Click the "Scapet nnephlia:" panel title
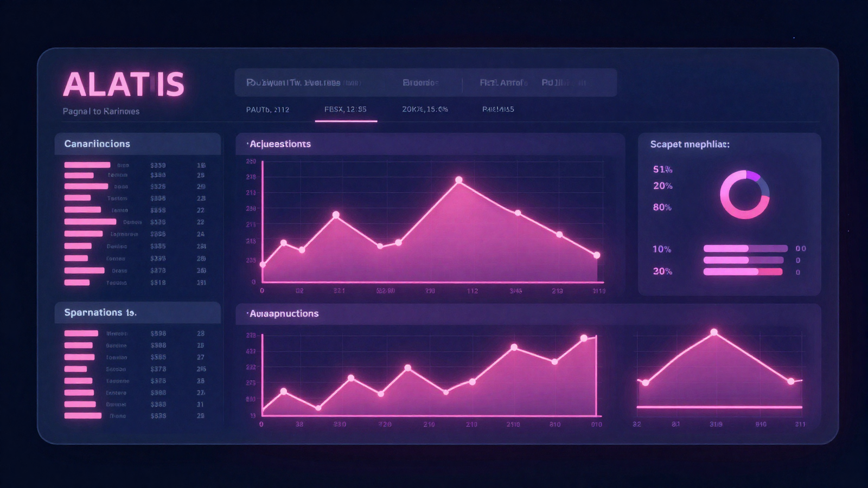868x488 pixels. point(690,144)
